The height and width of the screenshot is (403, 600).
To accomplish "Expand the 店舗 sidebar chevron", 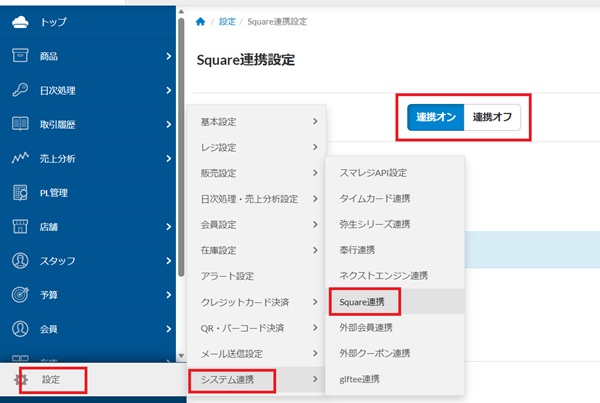I will (169, 227).
